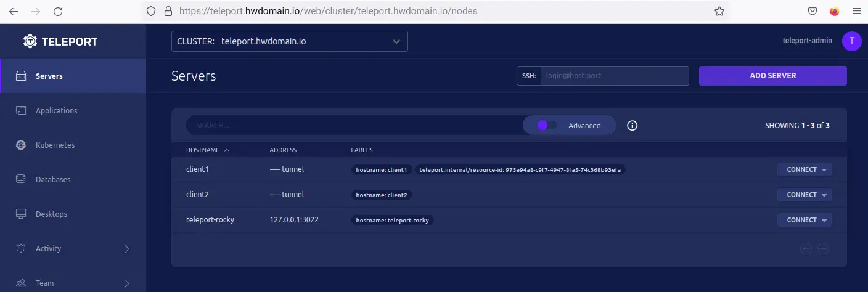The width and height of the screenshot is (868, 292).
Task: Select Servers in the sidebar
Action: (73, 76)
